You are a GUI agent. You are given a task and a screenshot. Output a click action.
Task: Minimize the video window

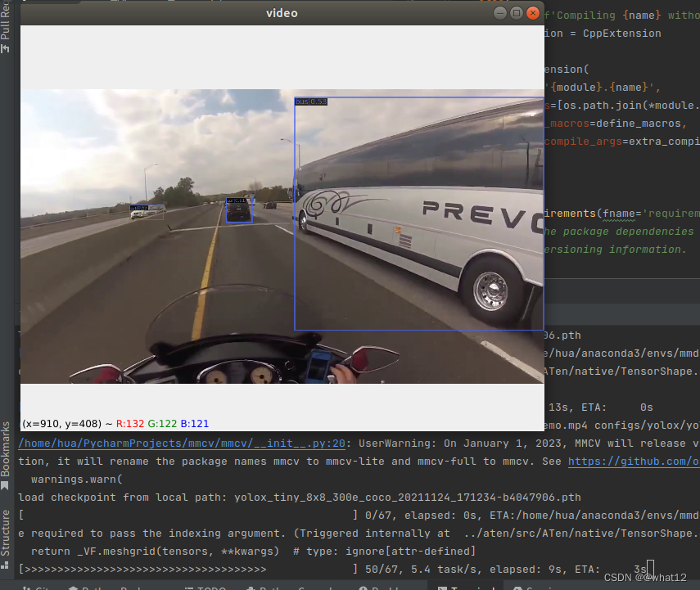click(500, 13)
